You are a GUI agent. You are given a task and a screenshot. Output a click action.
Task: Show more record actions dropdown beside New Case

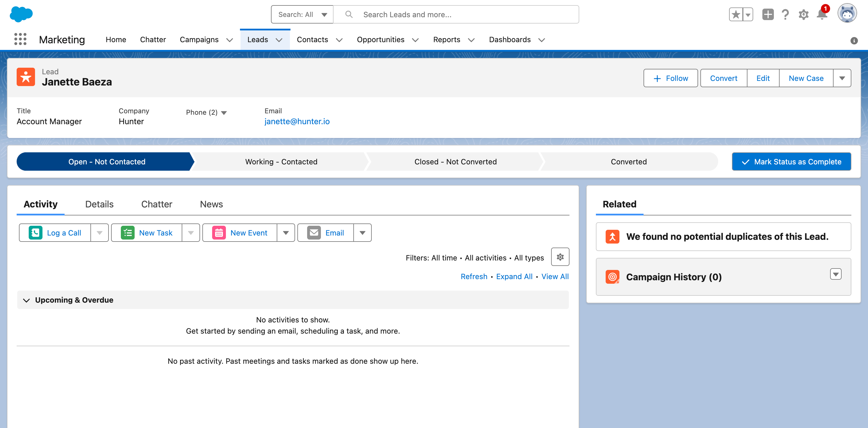coord(842,78)
